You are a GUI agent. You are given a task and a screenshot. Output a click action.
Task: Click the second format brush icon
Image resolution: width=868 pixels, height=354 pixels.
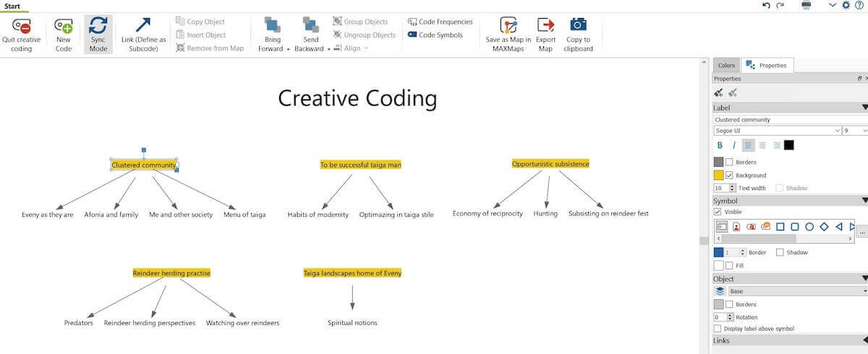(733, 92)
